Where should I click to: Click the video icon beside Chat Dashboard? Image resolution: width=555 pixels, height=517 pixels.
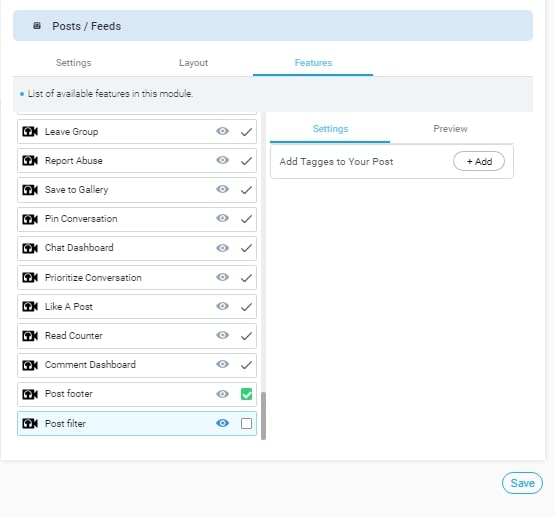(x=30, y=248)
